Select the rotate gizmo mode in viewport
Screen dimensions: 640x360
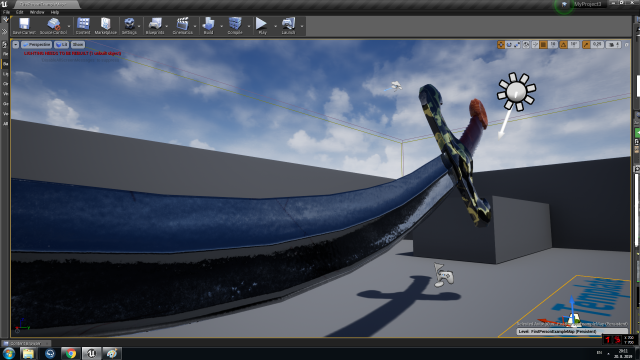[x=509, y=44]
